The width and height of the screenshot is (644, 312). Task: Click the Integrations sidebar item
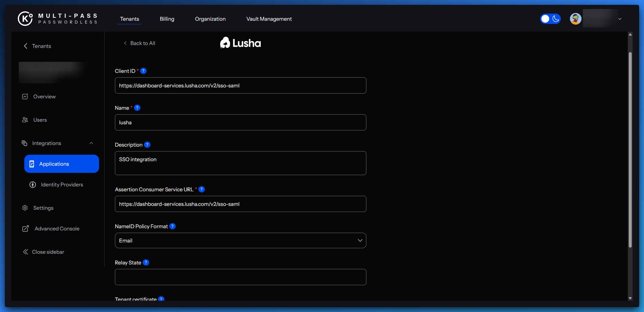click(47, 143)
